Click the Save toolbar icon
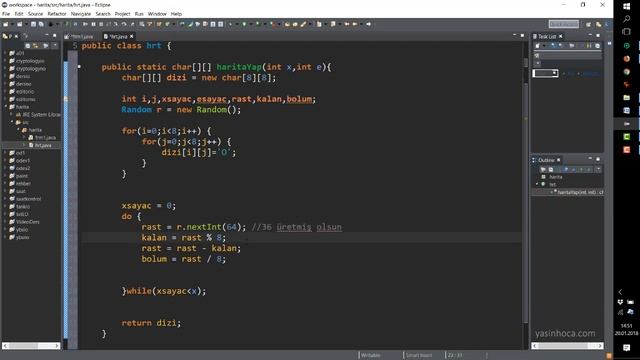The image size is (640, 360). pyautogui.click(x=33, y=24)
